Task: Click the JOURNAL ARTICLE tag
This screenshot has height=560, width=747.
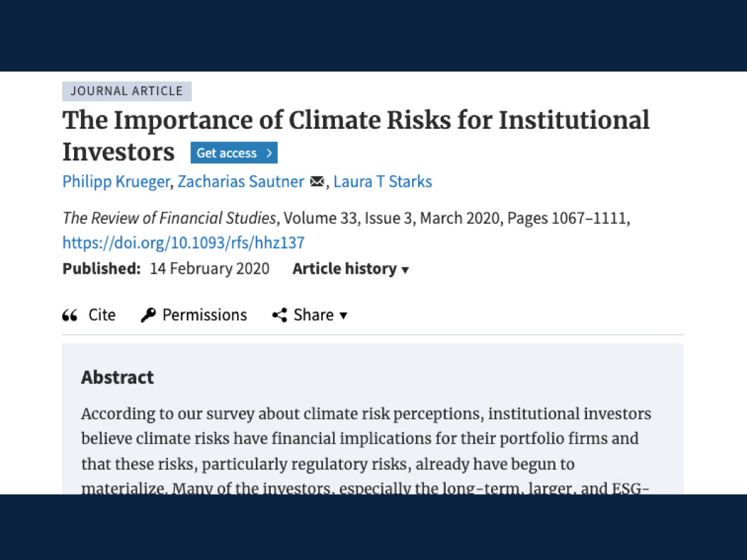Action: (x=127, y=91)
